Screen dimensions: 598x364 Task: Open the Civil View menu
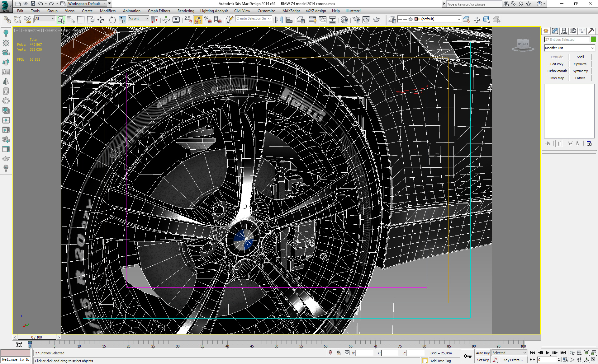[242, 11]
